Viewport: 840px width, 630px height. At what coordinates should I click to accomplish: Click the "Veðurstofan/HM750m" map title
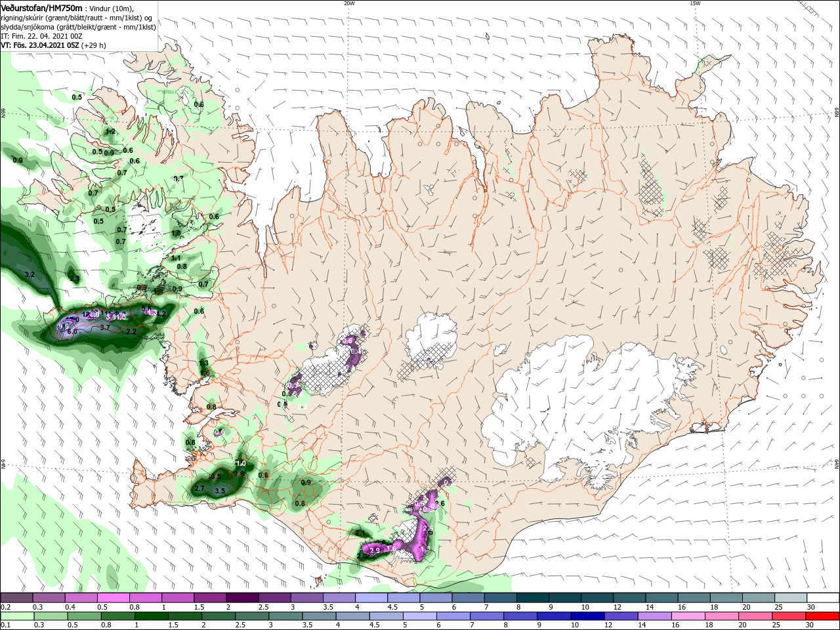coord(41,7)
